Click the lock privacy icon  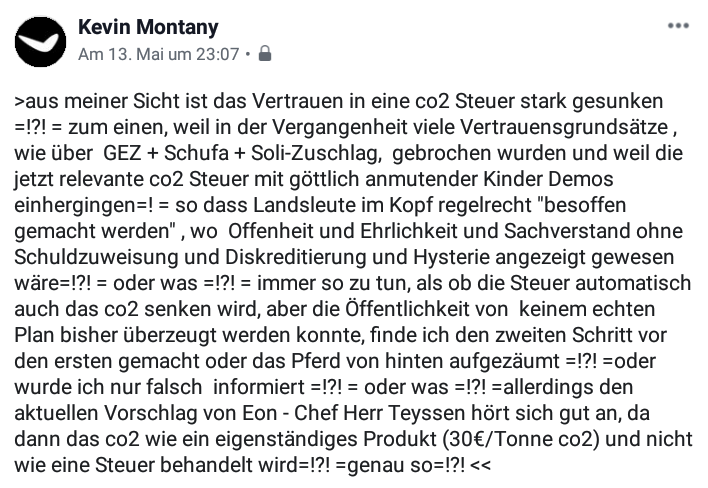(x=265, y=55)
